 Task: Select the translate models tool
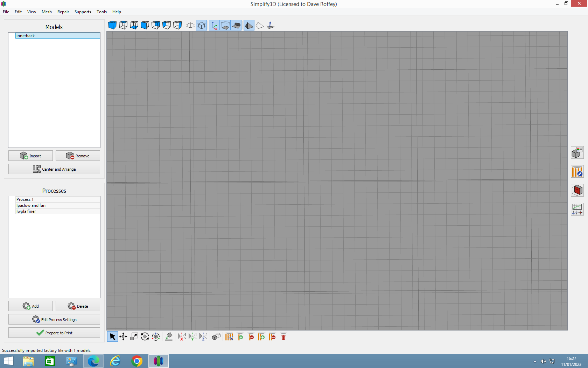(x=123, y=337)
